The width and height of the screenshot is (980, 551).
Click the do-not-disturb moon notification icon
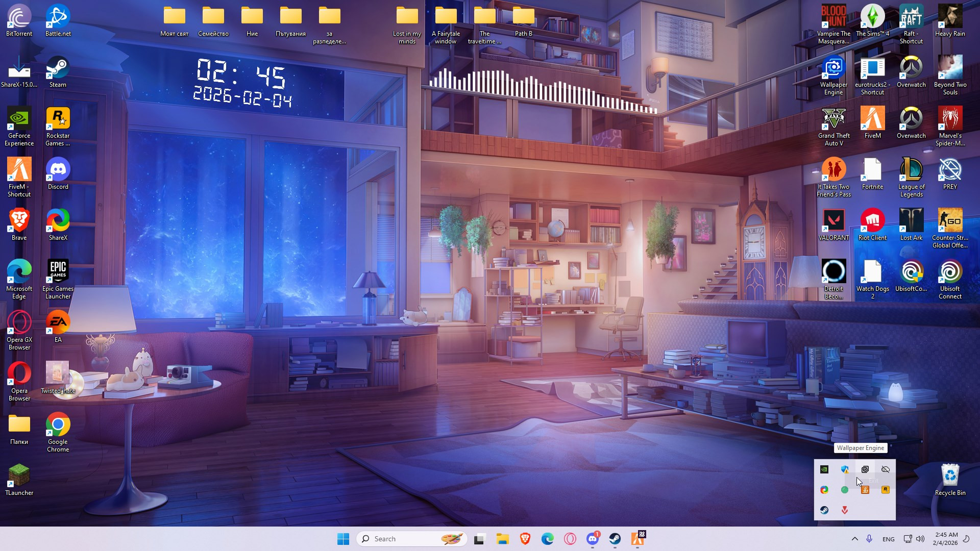pos(966,539)
